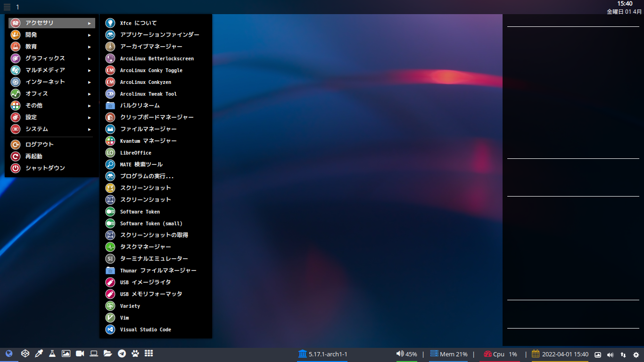This screenshot has height=362, width=644.
Task: Choose プログラムの実行... entry
Action: 156,176
